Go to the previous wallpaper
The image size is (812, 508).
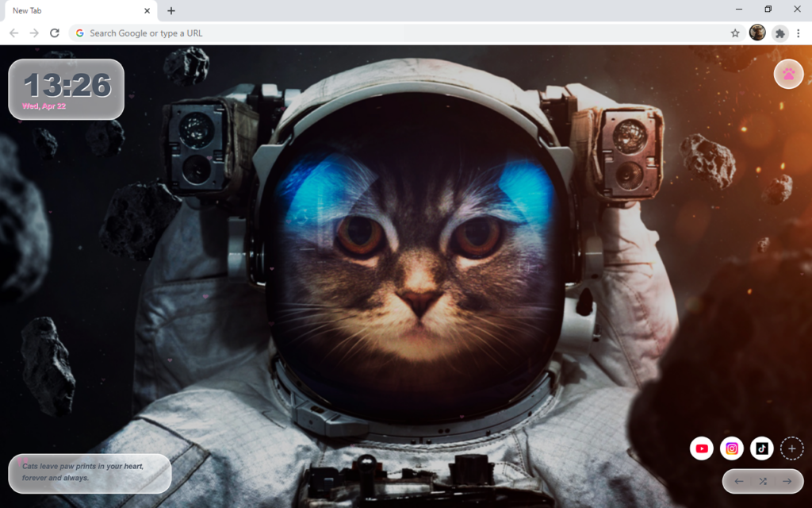pos(739,481)
